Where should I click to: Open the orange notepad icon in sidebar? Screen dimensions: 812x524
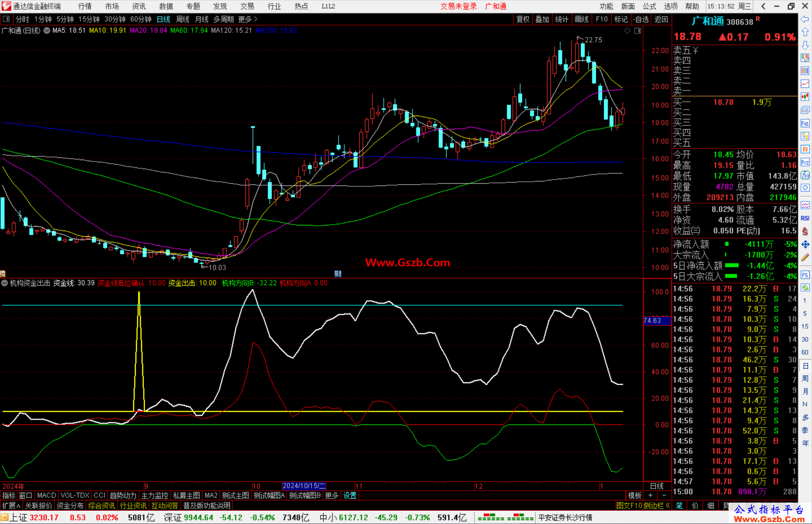pos(805,149)
